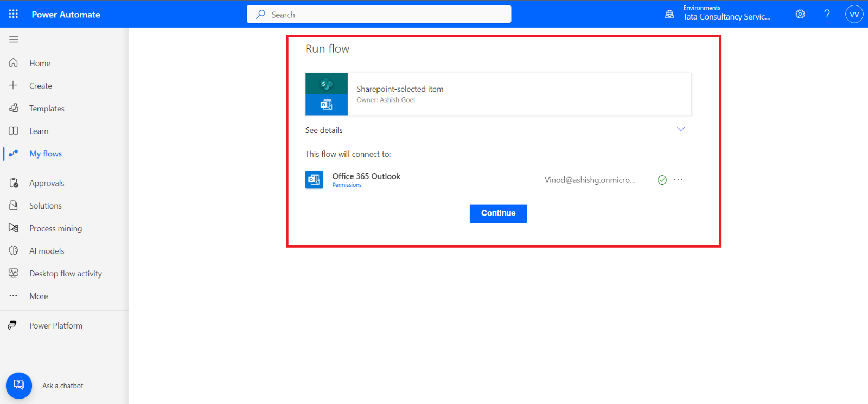Open Approvals from the sidebar
The width and height of the screenshot is (868, 404).
pos(47,184)
